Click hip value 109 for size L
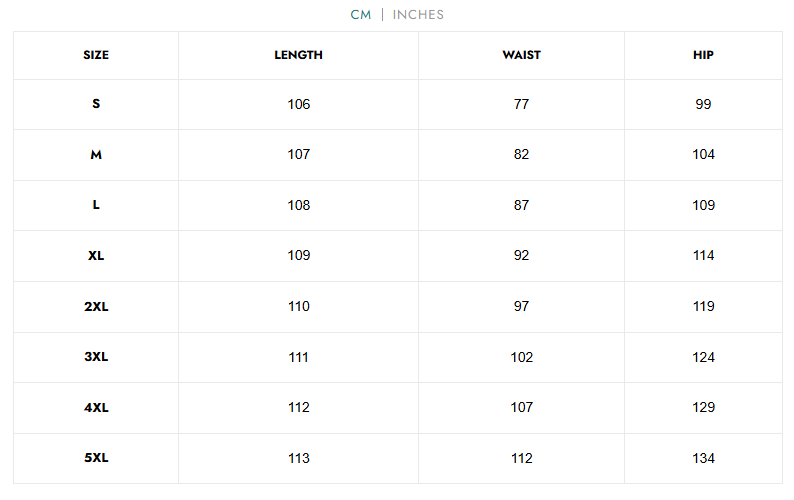The width and height of the screenshot is (794, 500). pyautogui.click(x=703, y=205)
